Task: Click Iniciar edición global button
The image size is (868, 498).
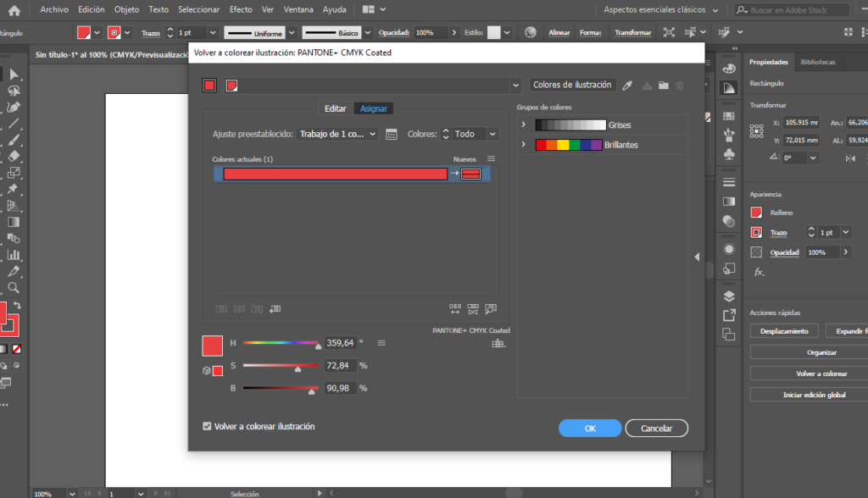Action: (814, 395)
